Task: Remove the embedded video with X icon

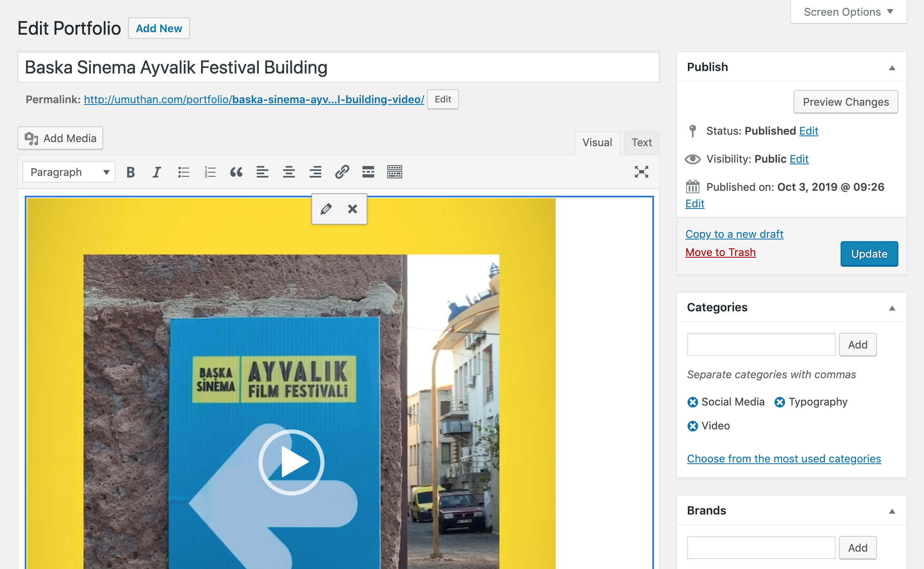Action: (x=352, y=209)
